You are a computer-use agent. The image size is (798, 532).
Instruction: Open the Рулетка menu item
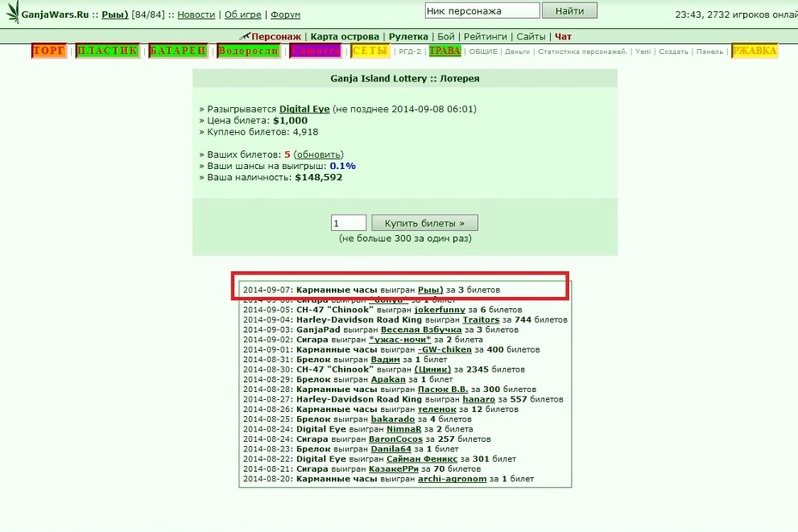click(408, 37)
